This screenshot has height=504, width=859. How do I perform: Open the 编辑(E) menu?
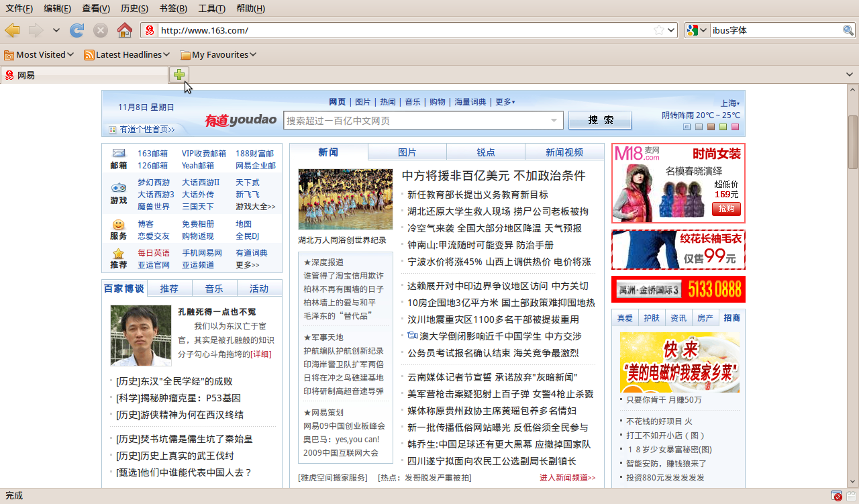(x=58, y=8)
